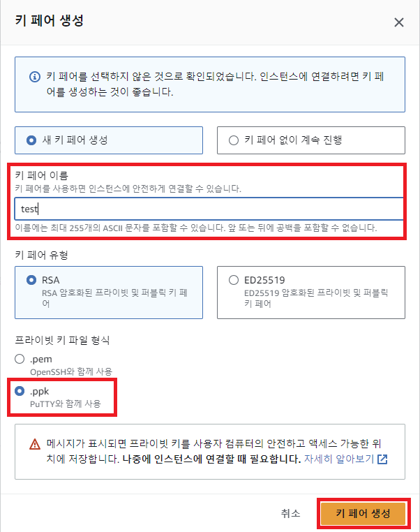Click the 키 페어 이름 field label

tap(42, 175)
